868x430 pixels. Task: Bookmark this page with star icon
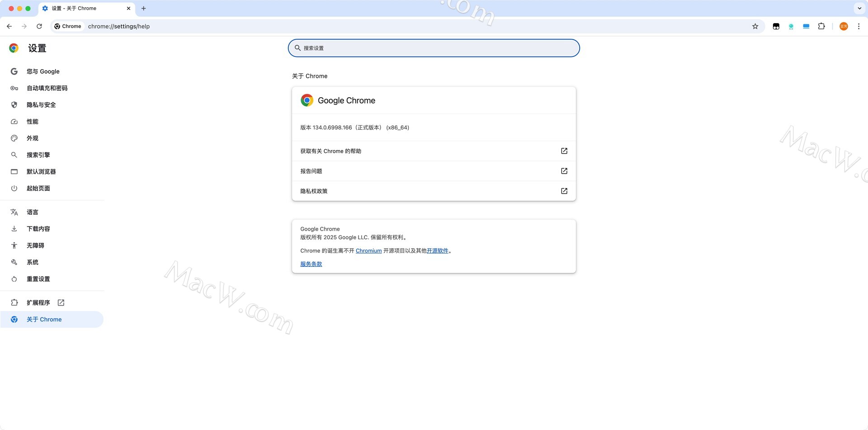click(x=755, y=26)
